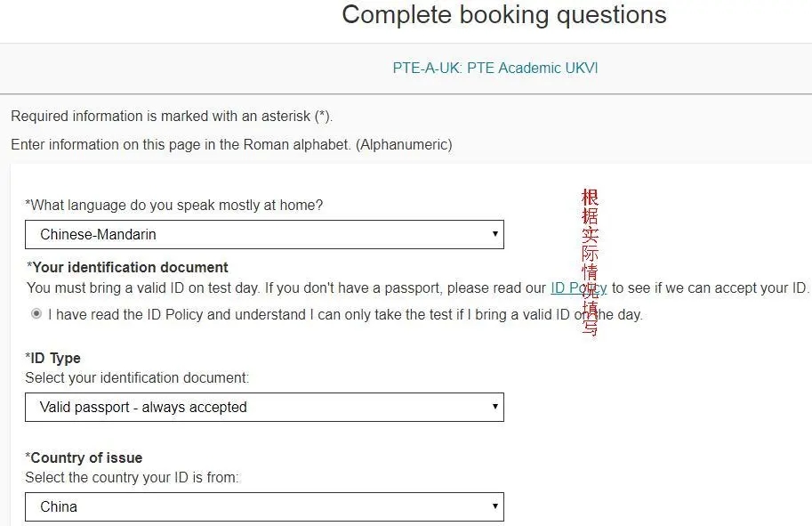Click the 'Enter information in the Roman alphabet' instruction
Image resolution: width=812 pixels, height=526 pixels.
(231, 144)
